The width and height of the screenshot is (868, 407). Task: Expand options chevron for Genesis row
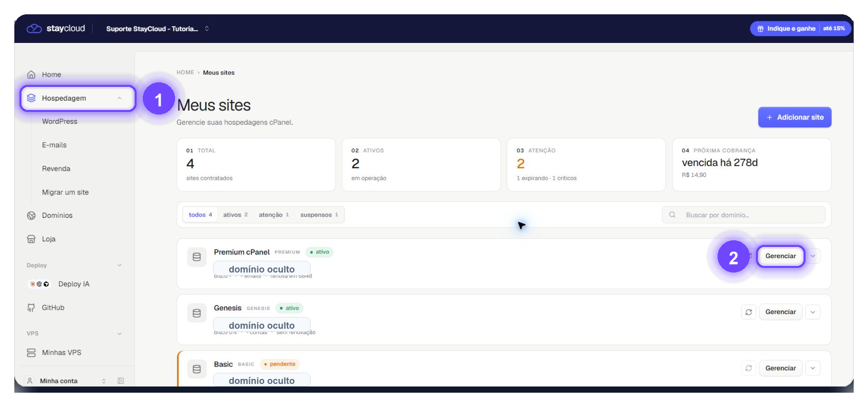tap(813, 312)
